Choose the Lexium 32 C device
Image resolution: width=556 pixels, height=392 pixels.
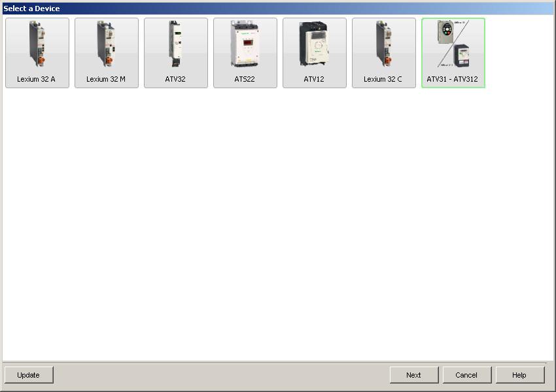coord(384,53)
